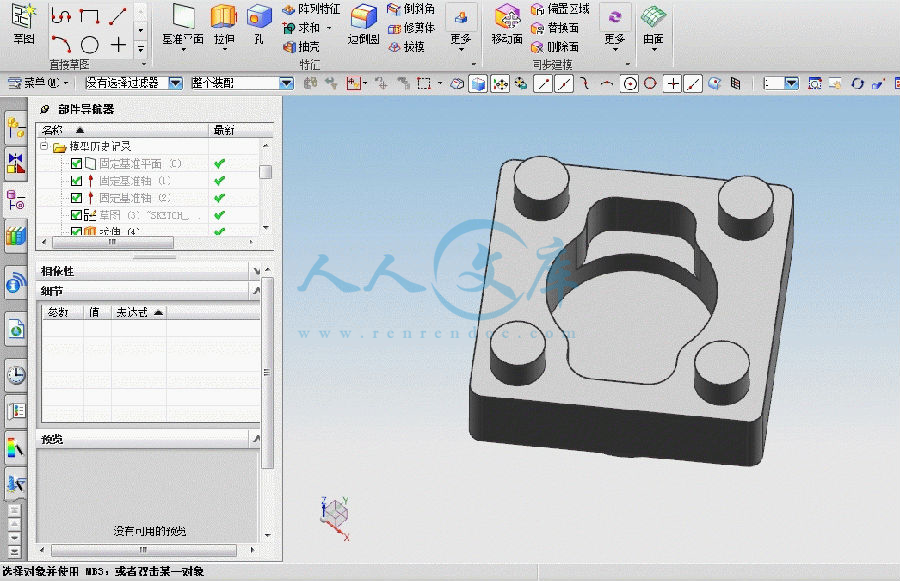The width and height of the screenshot is (900, 581).
Task: Sort by the 表达式 column header
Action: point(138,312)
